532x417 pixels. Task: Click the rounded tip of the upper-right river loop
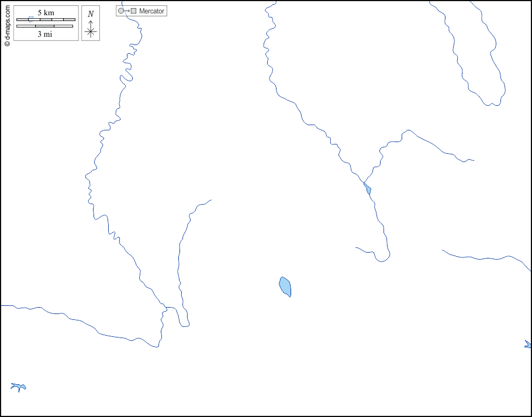point(493,104)
